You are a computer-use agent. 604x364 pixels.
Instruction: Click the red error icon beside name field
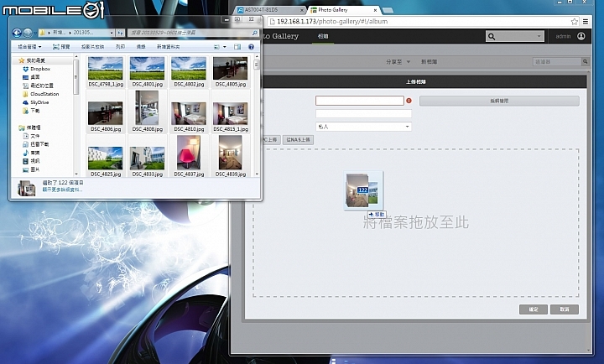pos(409,101)
